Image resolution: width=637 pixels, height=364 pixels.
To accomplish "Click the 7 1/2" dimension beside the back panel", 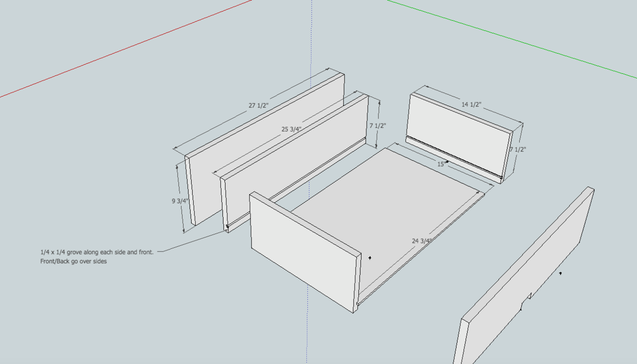I will point(518,150).
